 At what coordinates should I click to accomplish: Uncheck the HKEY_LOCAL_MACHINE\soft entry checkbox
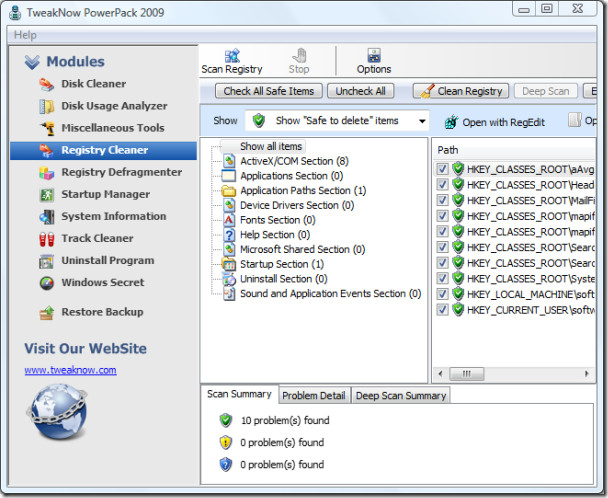[442, 294]
